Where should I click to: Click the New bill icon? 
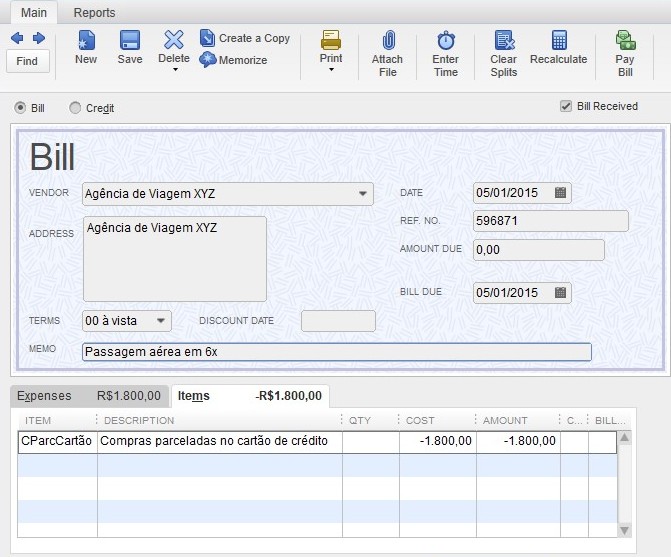(x=86, y=41)
